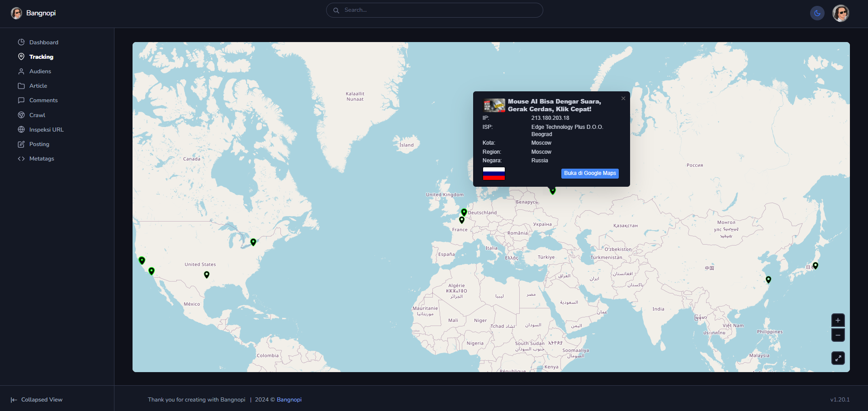
Task: Open the Bangnopi footer link
Action: 289,400
